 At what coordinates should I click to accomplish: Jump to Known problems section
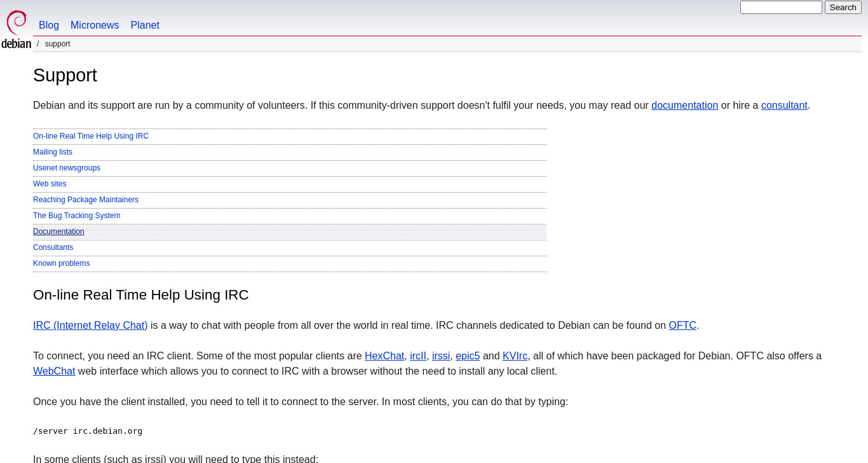pyautogui.click(x=62, y=263)
